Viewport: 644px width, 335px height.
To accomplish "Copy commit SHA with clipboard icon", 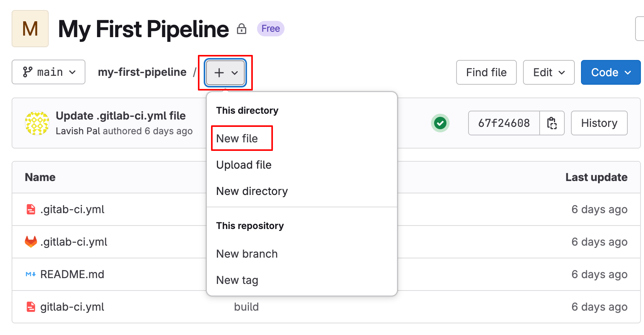I will 552,123.
